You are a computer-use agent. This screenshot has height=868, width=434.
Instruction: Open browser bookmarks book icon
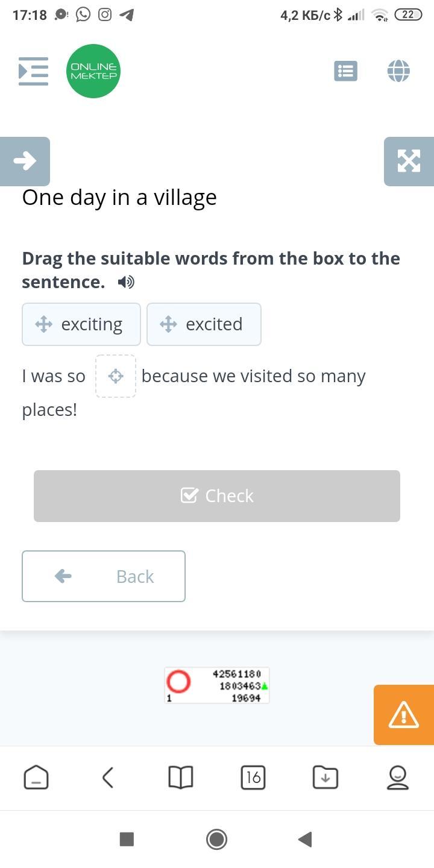[180, 778]
